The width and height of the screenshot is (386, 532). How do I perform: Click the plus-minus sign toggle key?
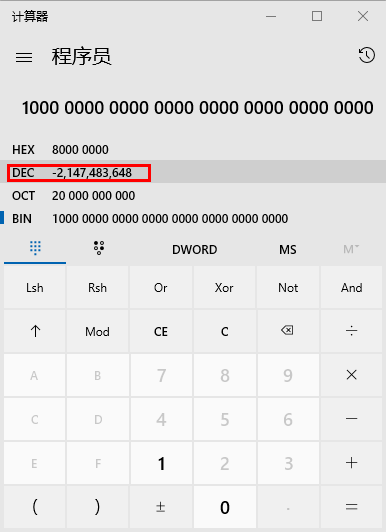tap(161, 507)
